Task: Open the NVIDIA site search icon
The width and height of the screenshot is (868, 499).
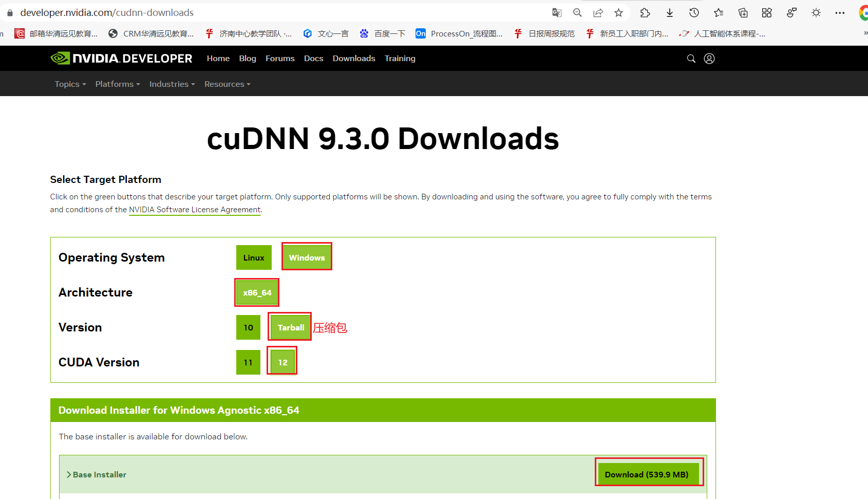Action: 691,59
